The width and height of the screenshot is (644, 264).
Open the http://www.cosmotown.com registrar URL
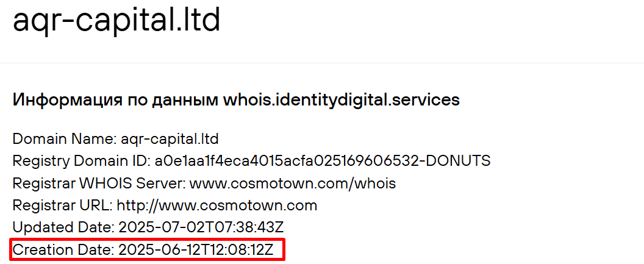pos(217,204)
